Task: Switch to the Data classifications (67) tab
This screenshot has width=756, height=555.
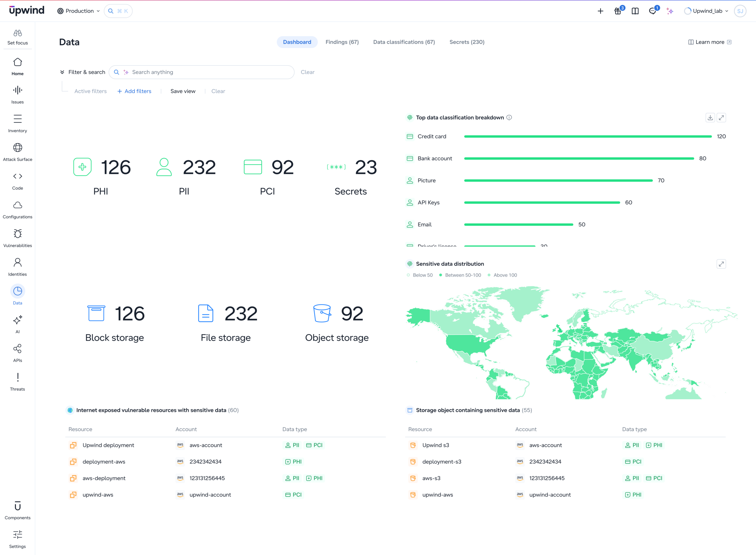Action: pyautogui.click(x=404, y=42)
